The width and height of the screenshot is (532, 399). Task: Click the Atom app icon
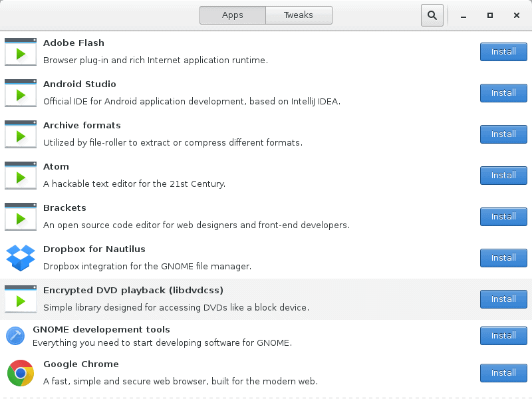coord(21,176)
